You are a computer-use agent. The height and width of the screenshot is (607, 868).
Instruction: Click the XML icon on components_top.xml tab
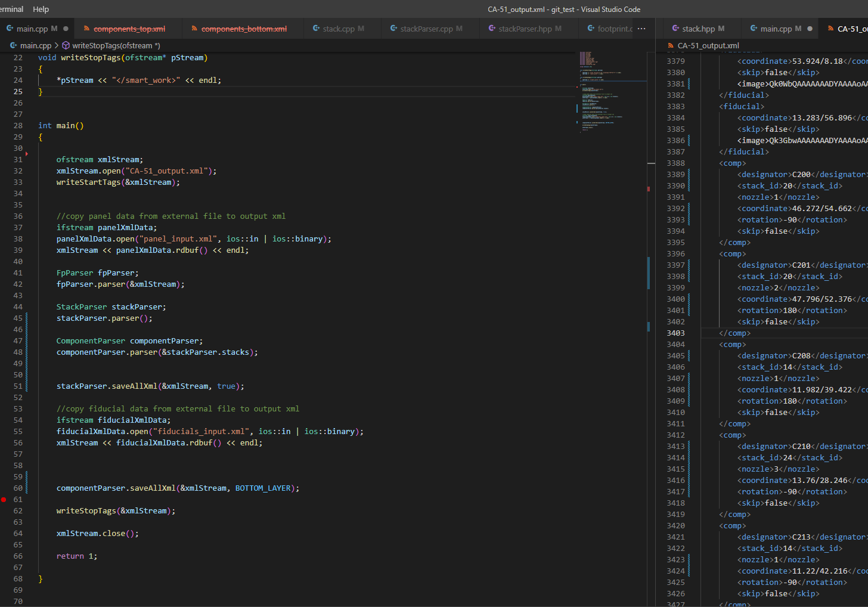pyautogui.click(x=87, y=29)
